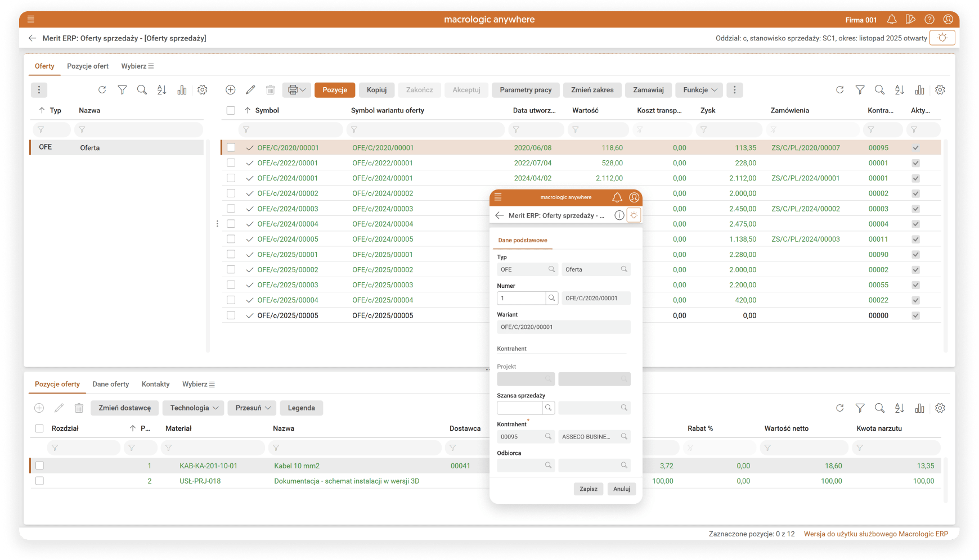Image resolution: width=979 pixels, height=560 pixels.
Task: Select all offers with header checkbox
Action: (231, 111)
